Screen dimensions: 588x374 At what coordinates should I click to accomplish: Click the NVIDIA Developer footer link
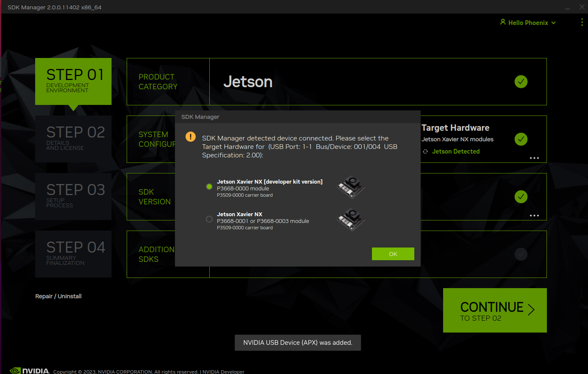click(223, 371)
